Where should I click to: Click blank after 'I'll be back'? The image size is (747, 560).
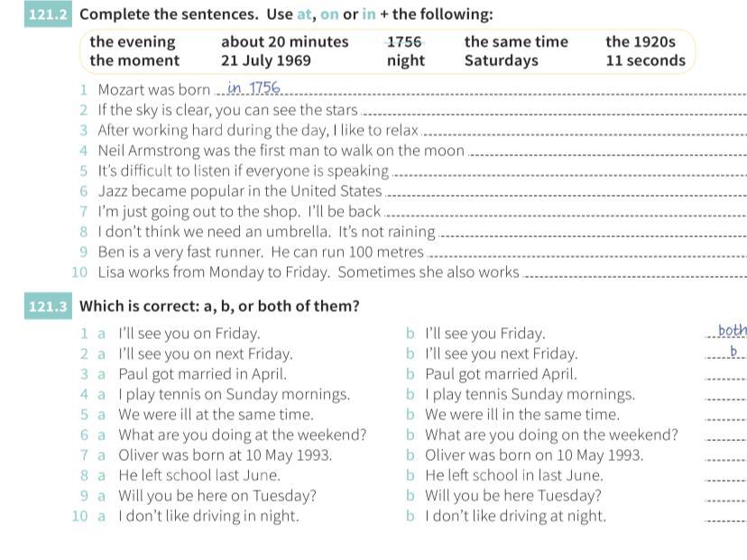pos(565,213)
